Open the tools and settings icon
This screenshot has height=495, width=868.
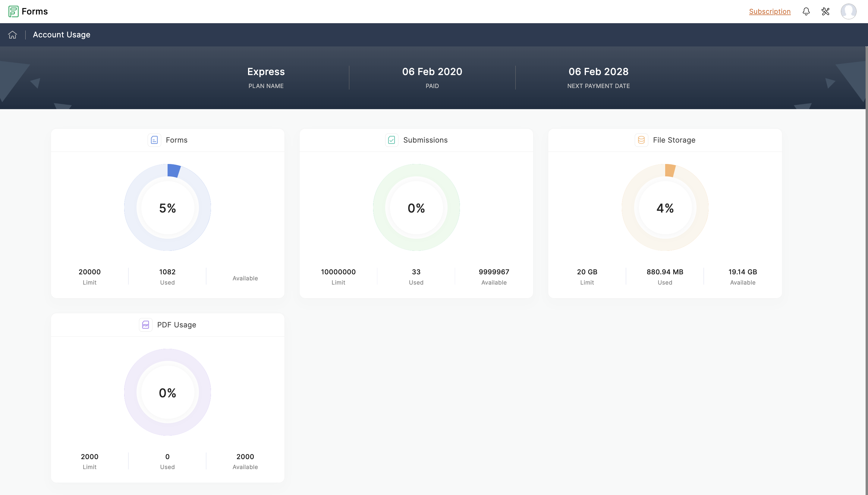pyautogui.click(x=826, y=11)
